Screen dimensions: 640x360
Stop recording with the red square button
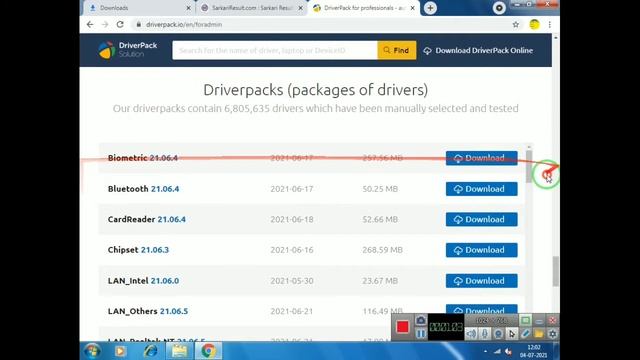coord(402,327)
